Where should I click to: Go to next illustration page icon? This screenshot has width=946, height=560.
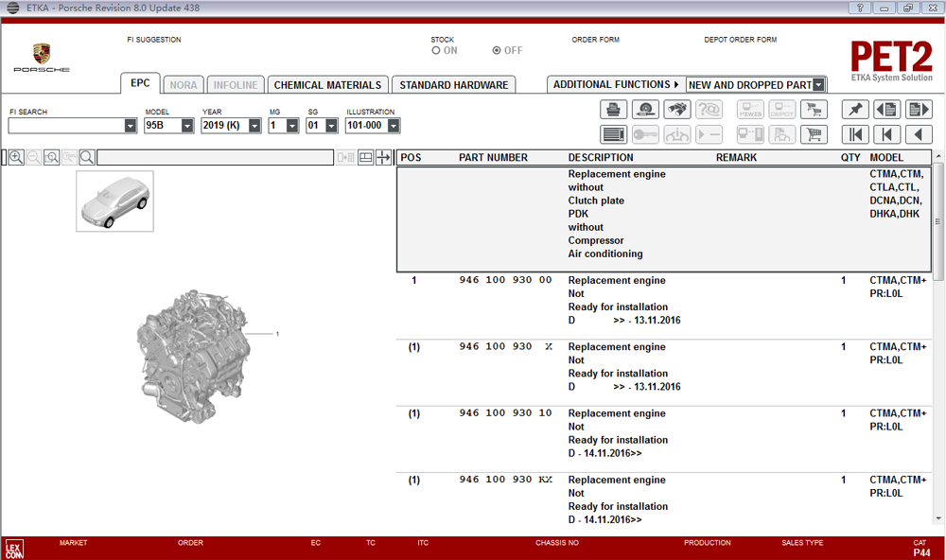point(919,109)
